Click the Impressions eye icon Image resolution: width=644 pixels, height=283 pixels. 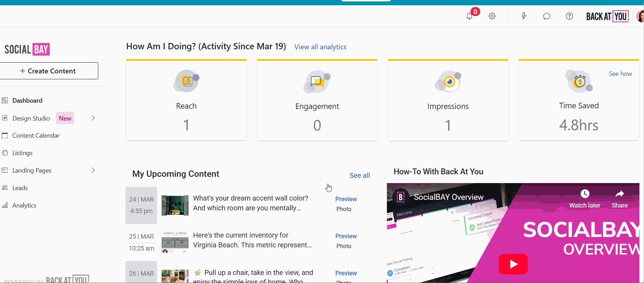(x=448, y=82)
